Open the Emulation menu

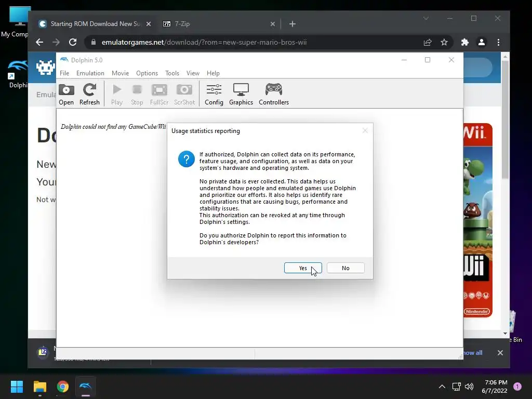(x=90, y=73)
